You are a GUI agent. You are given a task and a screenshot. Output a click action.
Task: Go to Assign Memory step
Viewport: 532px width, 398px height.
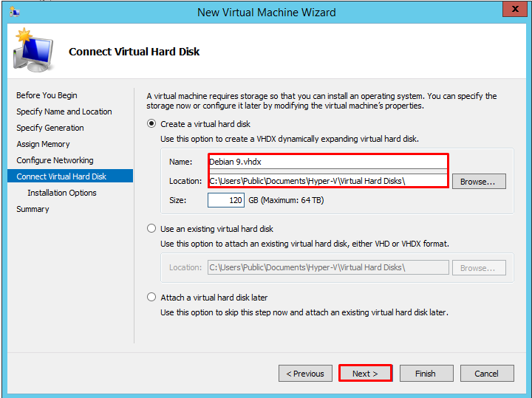pyautogui.click(x=43, y=144)
